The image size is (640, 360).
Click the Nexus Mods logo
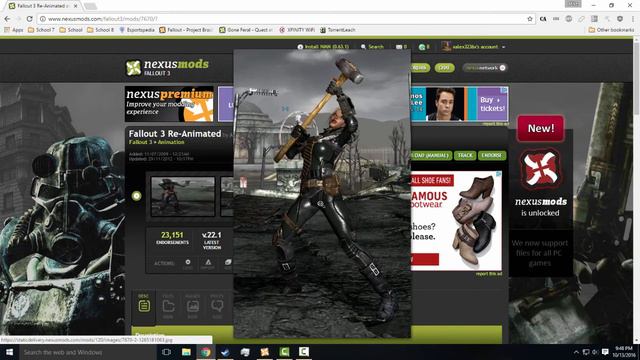167,67
